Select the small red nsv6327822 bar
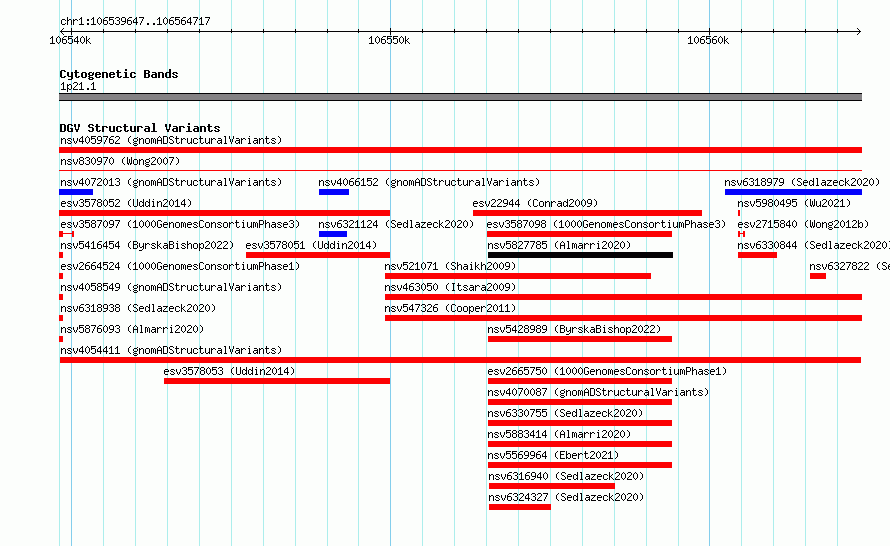Screen dimensions: 890x546 (x=818, y=276)
